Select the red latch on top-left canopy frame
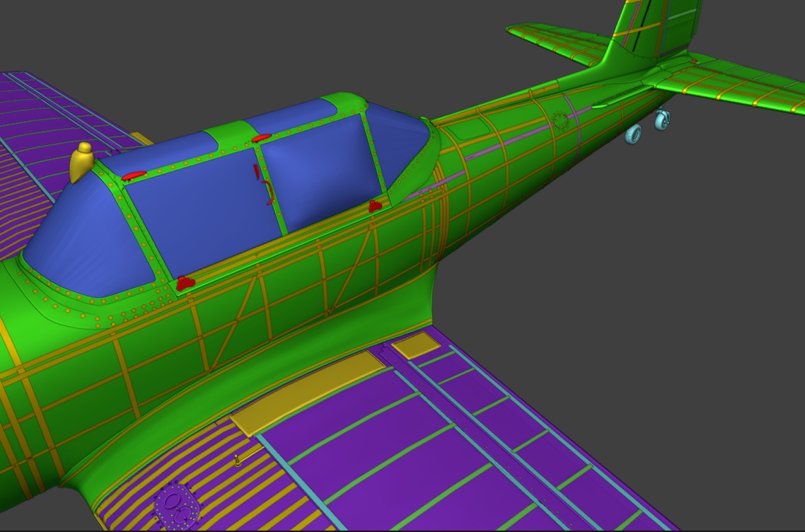 pos(134,175)
